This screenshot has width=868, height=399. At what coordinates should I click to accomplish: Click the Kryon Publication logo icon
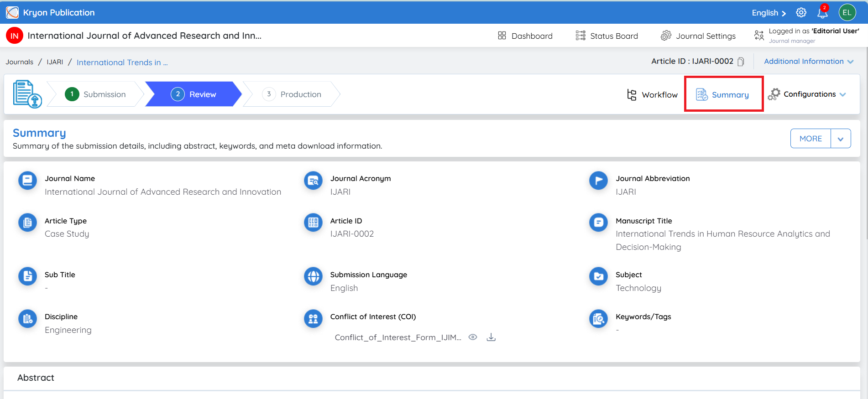click(x=12, y=12)
